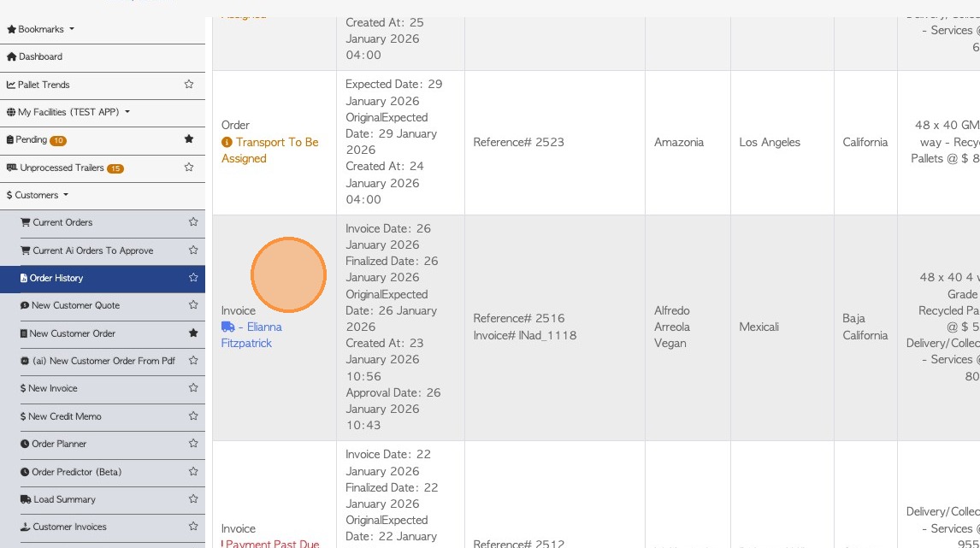Click the Load Summary truck icon

(25, 499)
